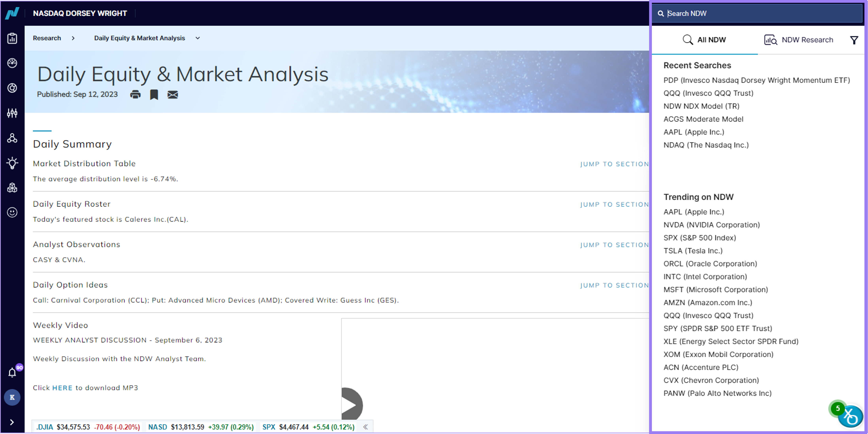Expand the left sidebar with arrow
868x434 pixels.
[12, 422]
